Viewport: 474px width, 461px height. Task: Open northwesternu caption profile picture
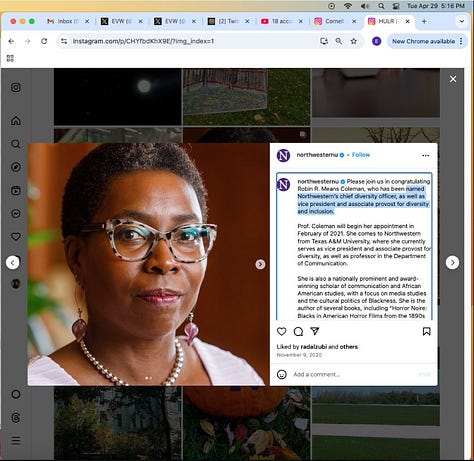pyautogui.click(x=283, y=185)
